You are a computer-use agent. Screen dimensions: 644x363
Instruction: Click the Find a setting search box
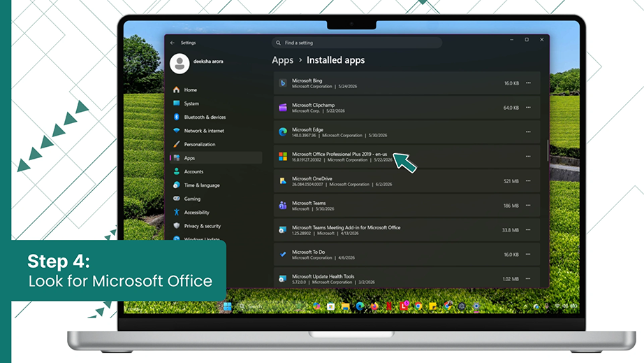tap(356, 43)
